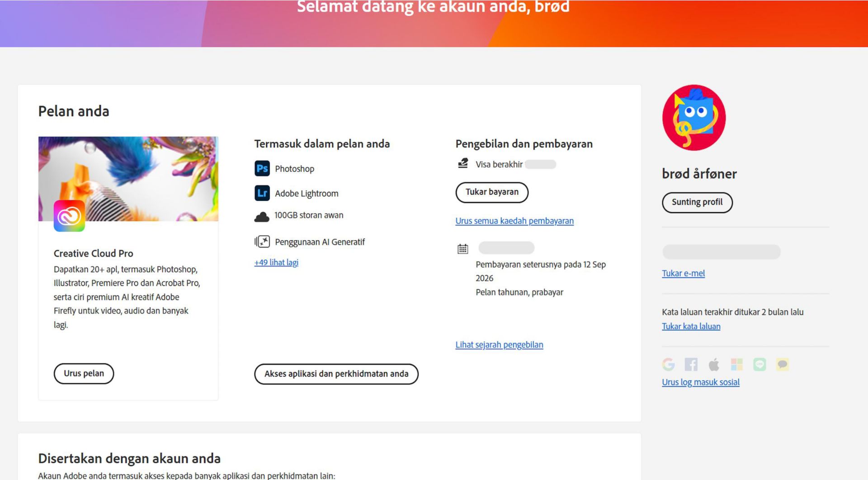This screenshot has height=480, width=868.
Task: Click the Urus pelan button
Action: coord(84,374)
